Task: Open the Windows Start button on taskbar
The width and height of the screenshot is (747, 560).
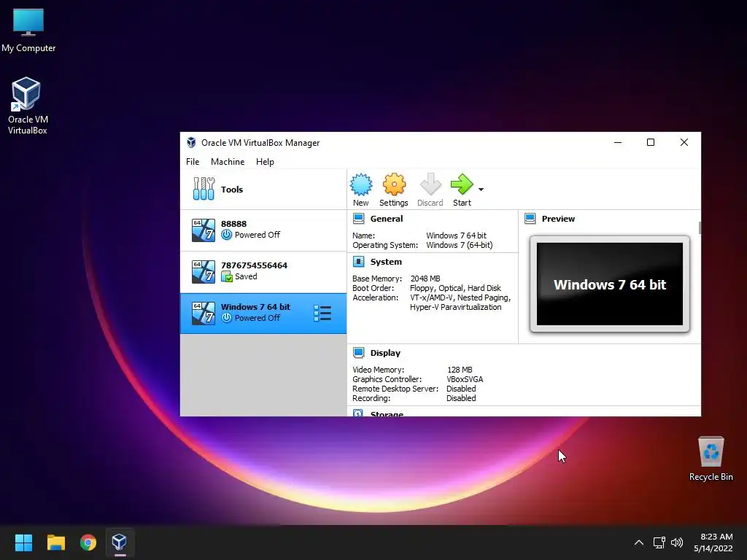Action: (23, 542)
